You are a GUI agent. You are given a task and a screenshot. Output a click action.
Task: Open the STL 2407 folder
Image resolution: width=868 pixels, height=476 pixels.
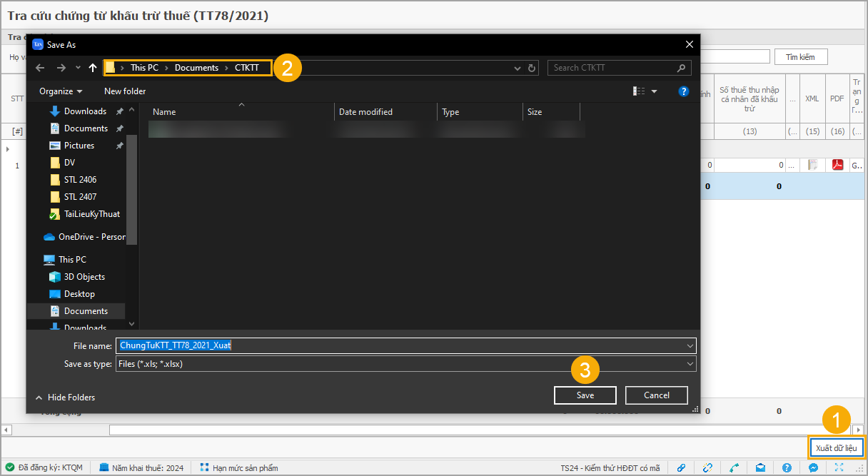(80, 197)
